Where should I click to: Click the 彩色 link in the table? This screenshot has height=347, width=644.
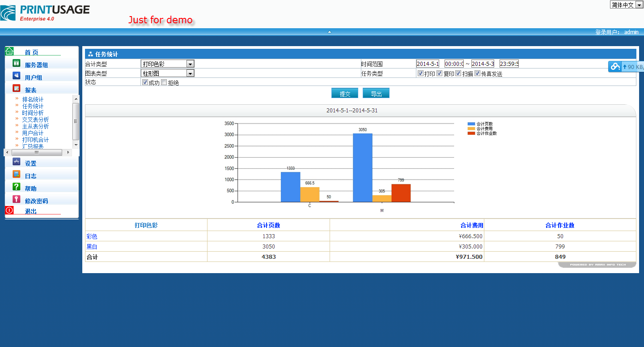pos(92,236)
